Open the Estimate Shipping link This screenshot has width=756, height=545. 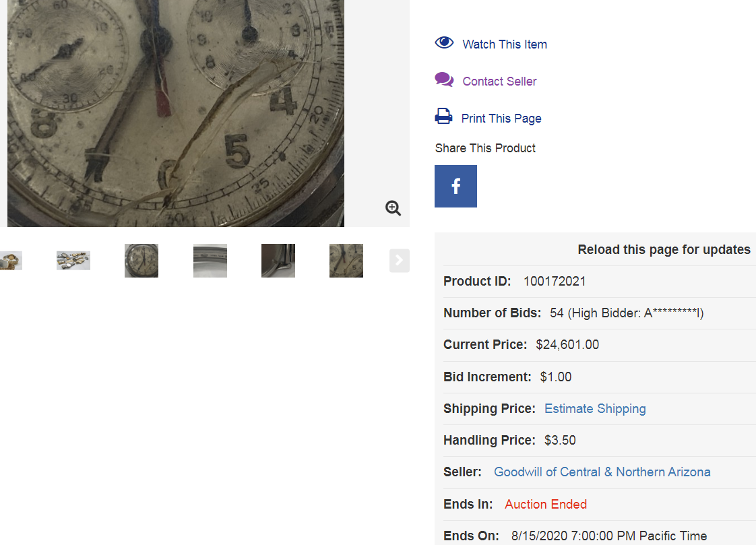point(595,409)
